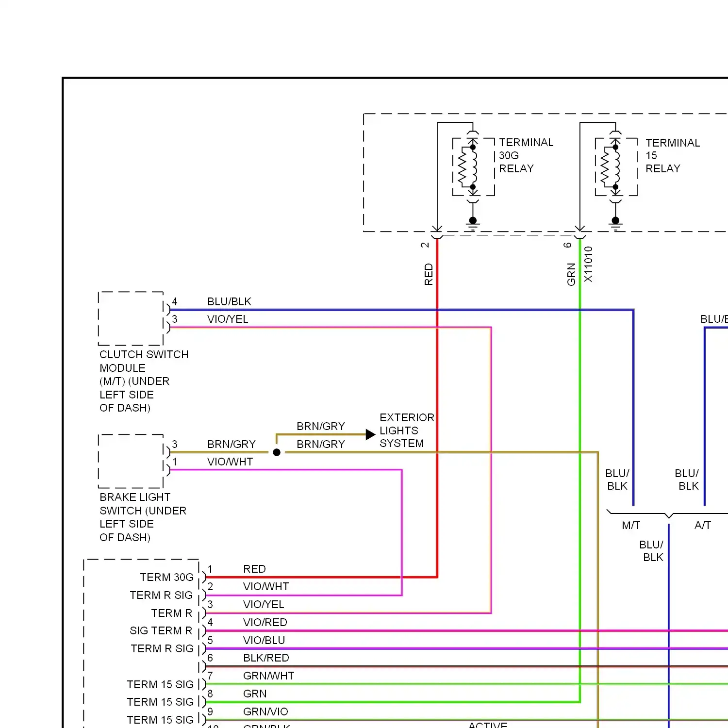Screen dimensions: 728x728
Task: Select the "GRN" wire label at connector pin 8
Action: tap(255, 694)
